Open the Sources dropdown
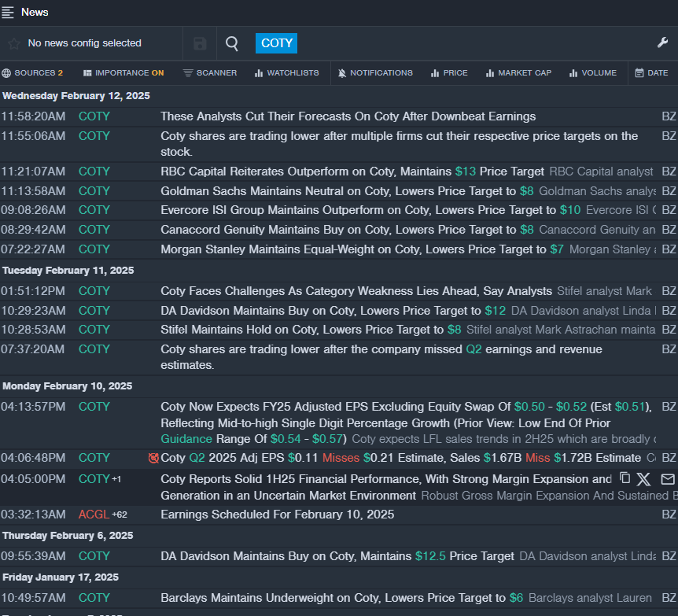 (32, 73)
